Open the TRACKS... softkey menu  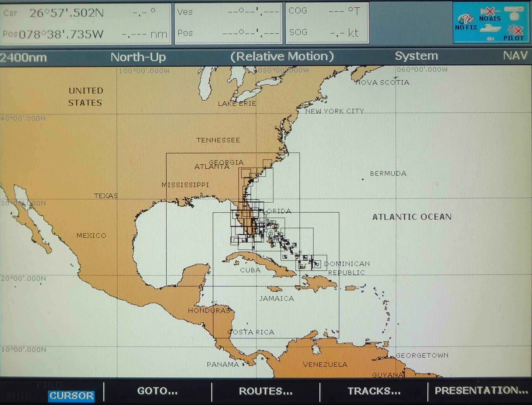click(x=374, y=391)
